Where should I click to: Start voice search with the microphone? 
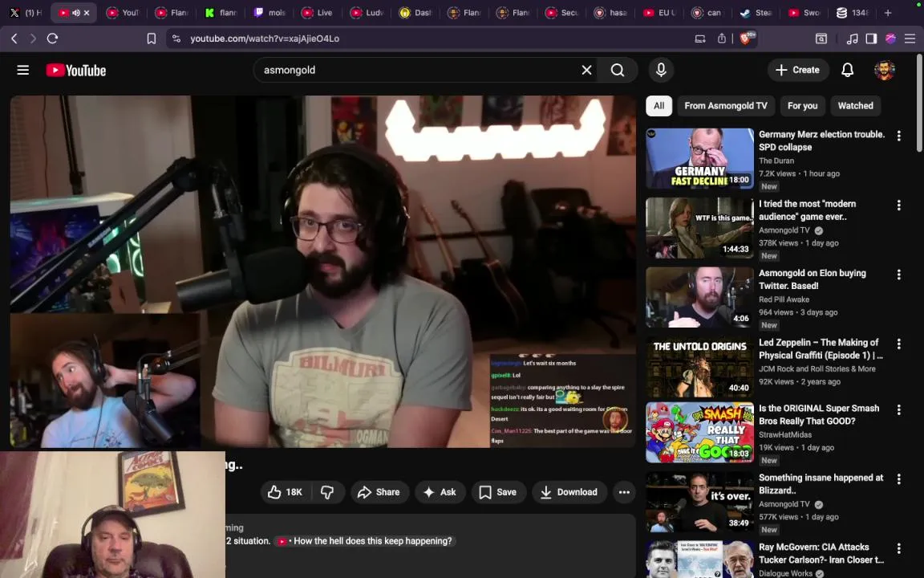661,70
